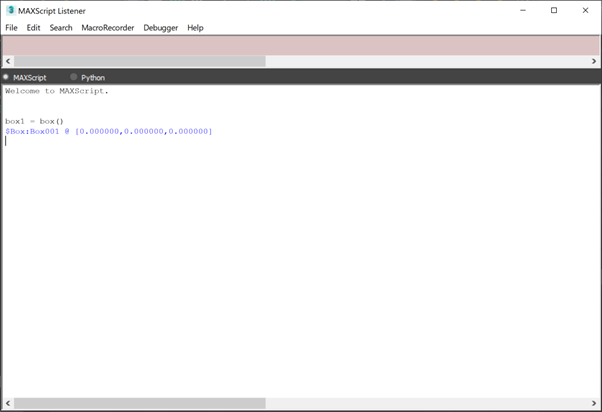Click right arrow of macro recorder scrollbar
Viewport: 602px width, 412px height.
pyautogui.click(x=594, y=61)
